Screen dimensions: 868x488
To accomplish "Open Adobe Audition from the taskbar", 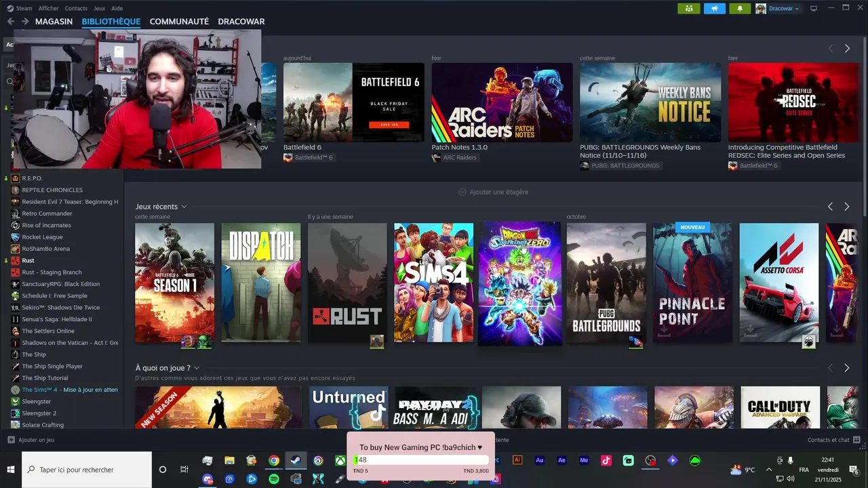I will 540,460.
